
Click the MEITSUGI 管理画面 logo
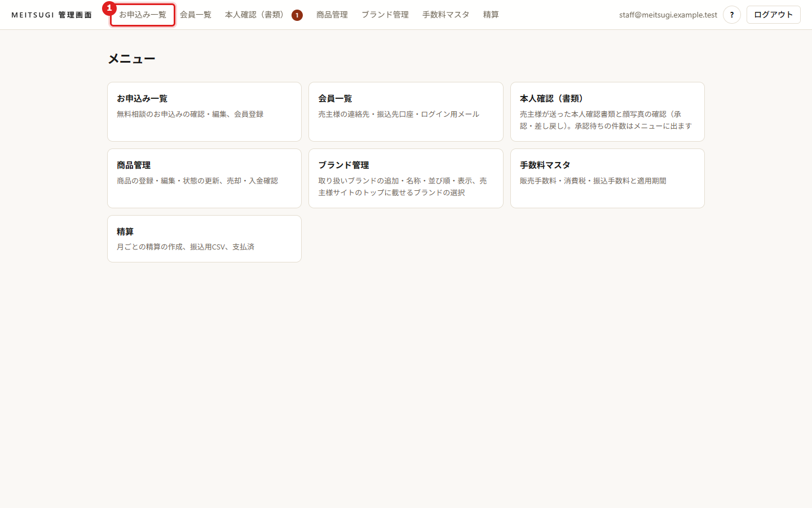pyautogui.click(x=52, y=15)
